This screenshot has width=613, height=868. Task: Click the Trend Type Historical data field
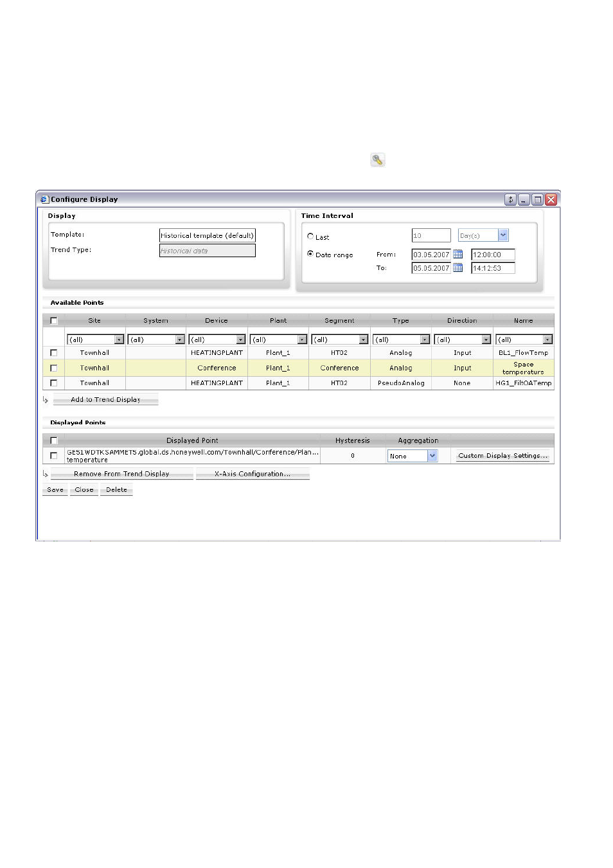[x=208, y=251]
